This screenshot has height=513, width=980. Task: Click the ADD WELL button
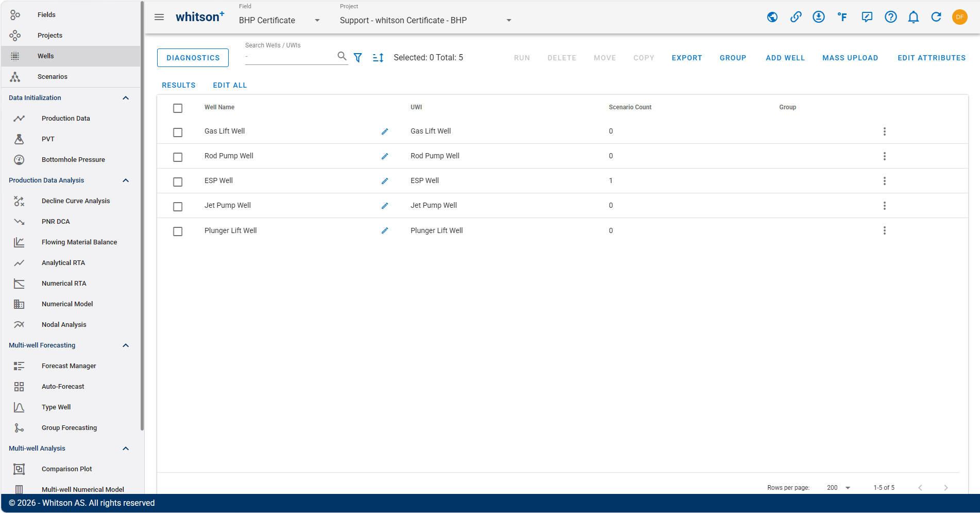(785, 58)
